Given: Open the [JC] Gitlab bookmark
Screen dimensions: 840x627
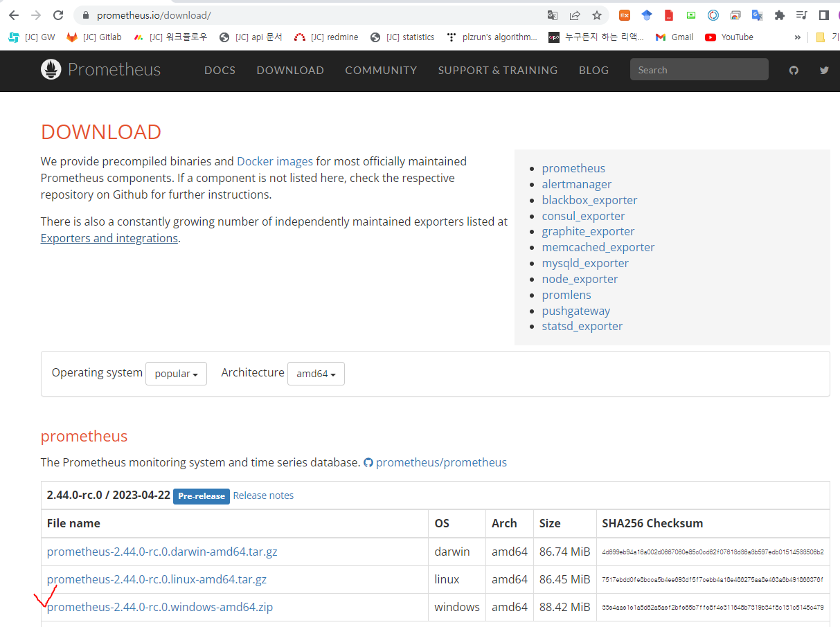Looking at the screenshot, I should (94, 37).
